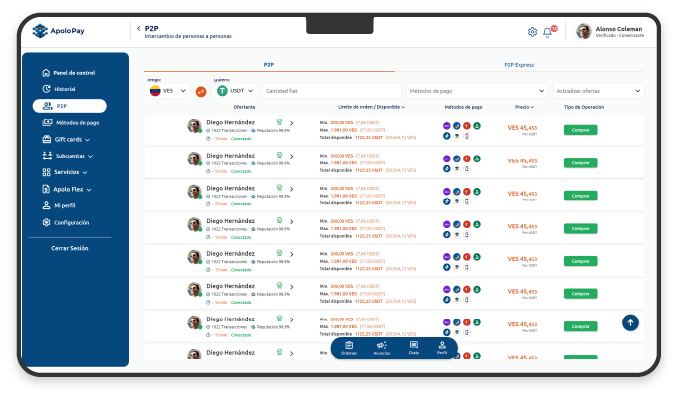The height and width of the screenshot is (398, 678).
Task: Open Actualizar ofertas dropdown
Action: click(x=598, y=91)
